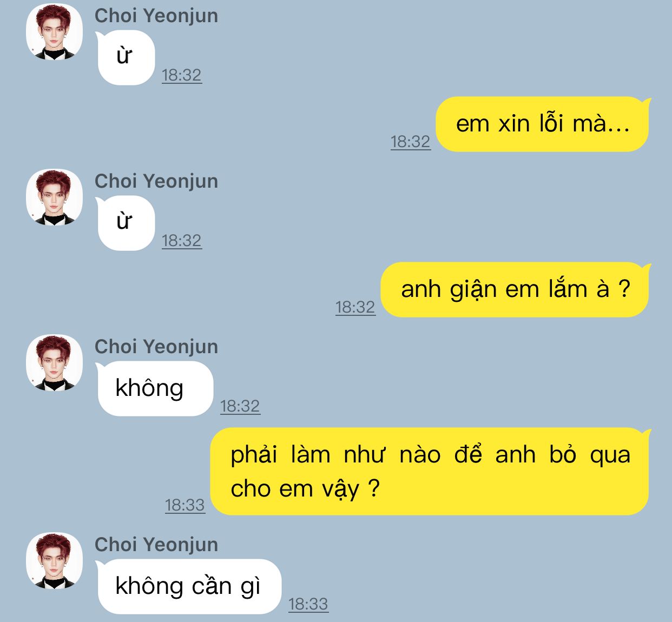Image resolution: width=672 pixels, height=622 pixels.
Task: Click the 18:33 timestamp next to "không cần gì"
Action: click(x=308, y=604)
